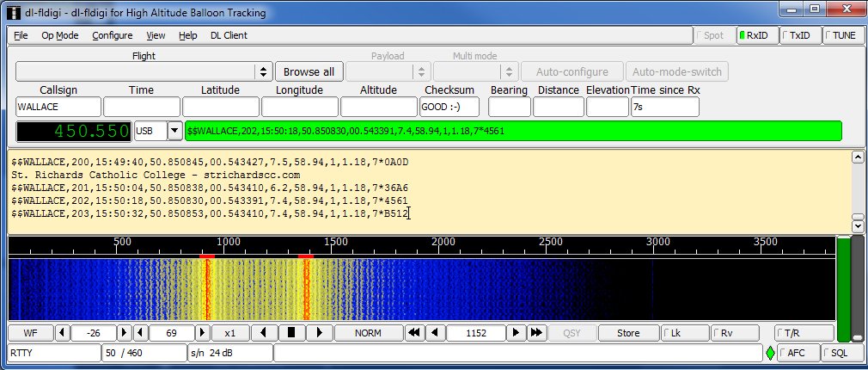Screen dimensions: 868x370
Task: Decrease the waterfall range value 69
Action: pos(141,333)
